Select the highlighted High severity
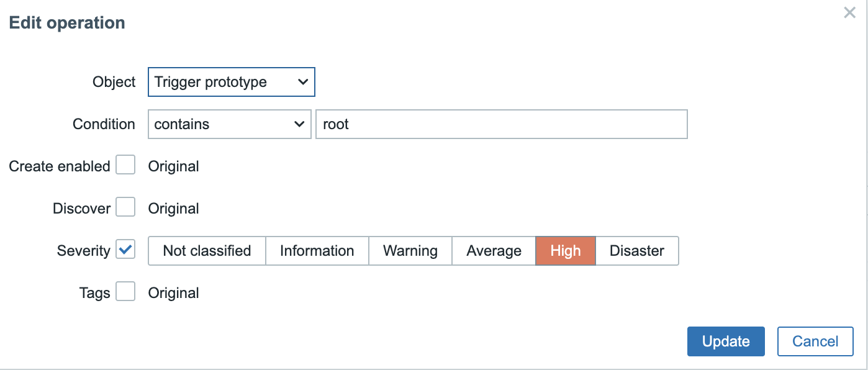Image resolution: width=868 pixels, height=370 pixels. (x=566, y=251)
